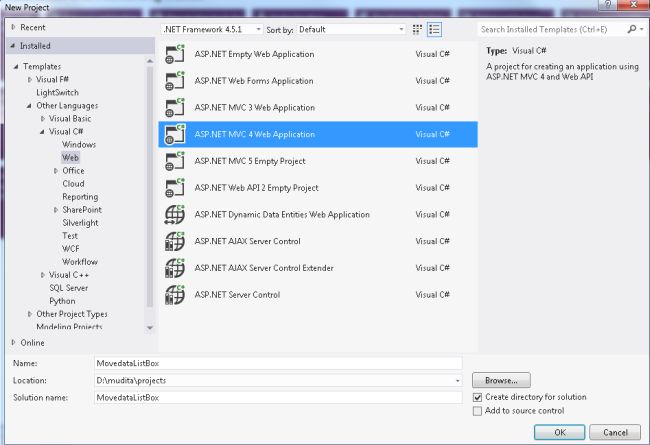The height and width of the screenshot is (445, 650).
Task: Select the Web template category
Action: tap(70, 158)
